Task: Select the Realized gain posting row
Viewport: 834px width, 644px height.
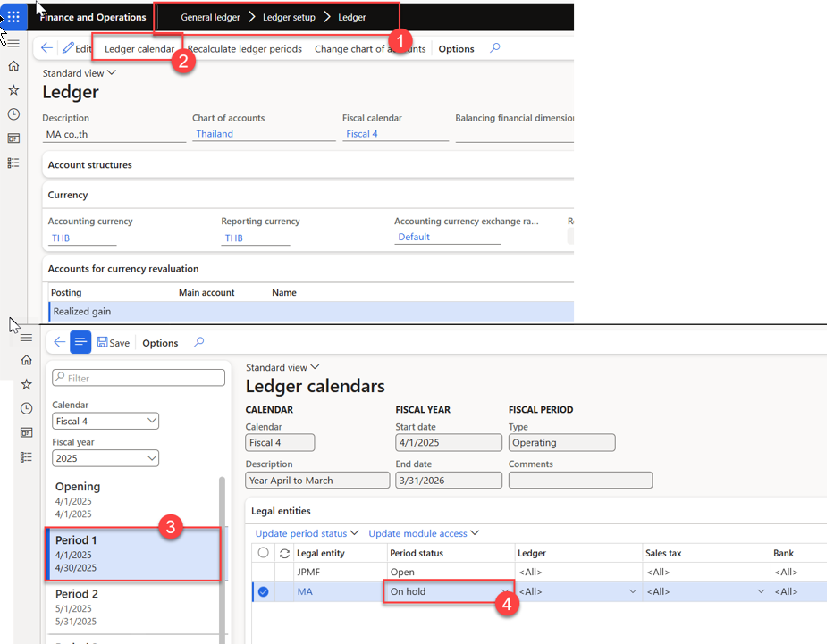Action: pos(311,312)
